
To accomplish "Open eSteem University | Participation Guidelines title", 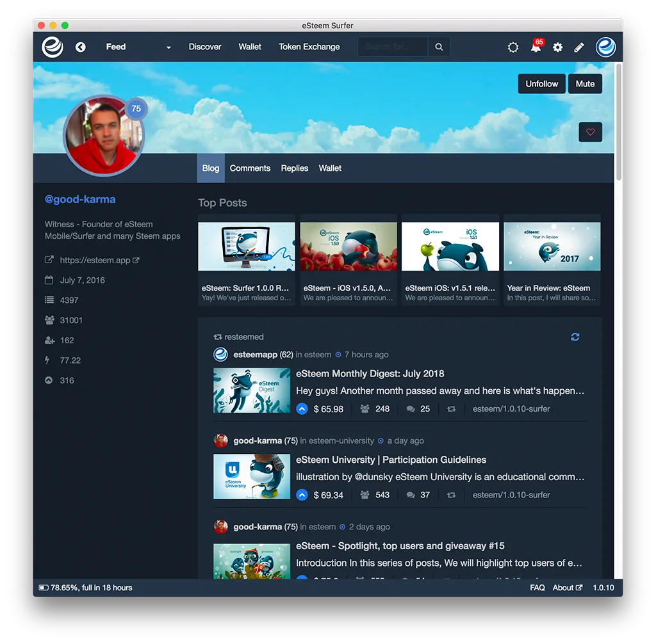I will click(x=391, y=460).
